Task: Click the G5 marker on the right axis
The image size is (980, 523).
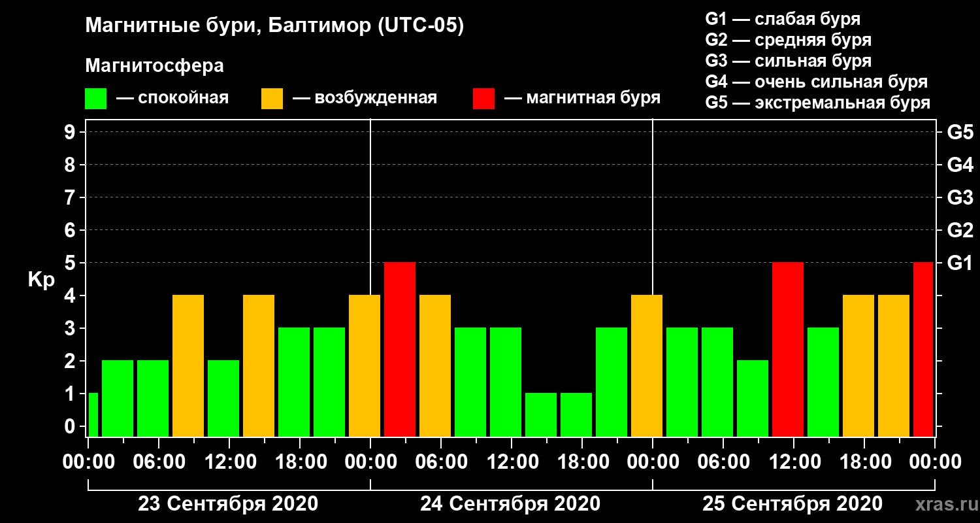Action: point(960,133)
